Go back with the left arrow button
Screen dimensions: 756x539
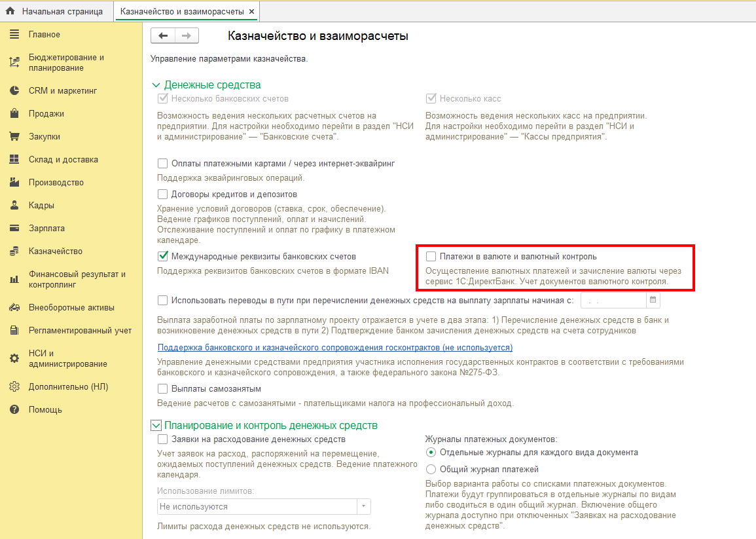pos(163,36)
